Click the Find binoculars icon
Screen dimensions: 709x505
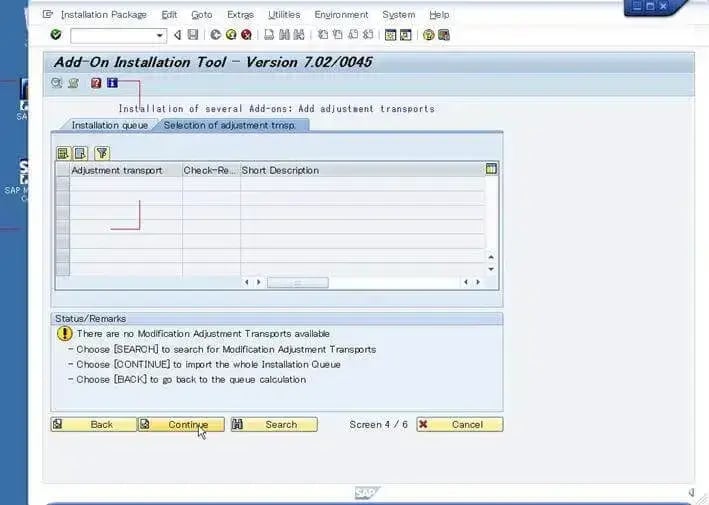284,35
